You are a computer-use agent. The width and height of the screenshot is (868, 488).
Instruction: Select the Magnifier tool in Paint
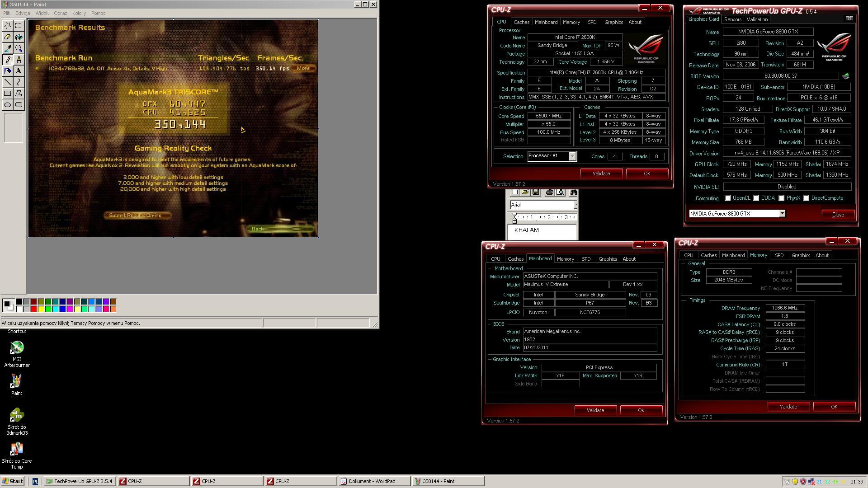[19, 48]
